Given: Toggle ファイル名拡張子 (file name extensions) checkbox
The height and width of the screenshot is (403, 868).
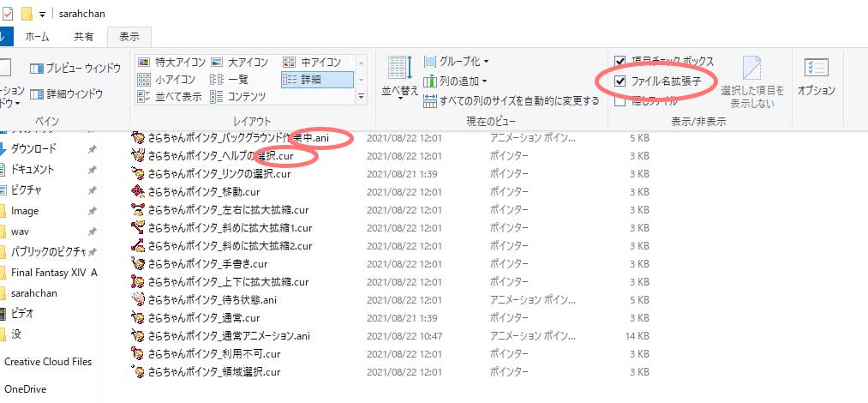Looking at the screenshot, I should [x=620, y=81].
